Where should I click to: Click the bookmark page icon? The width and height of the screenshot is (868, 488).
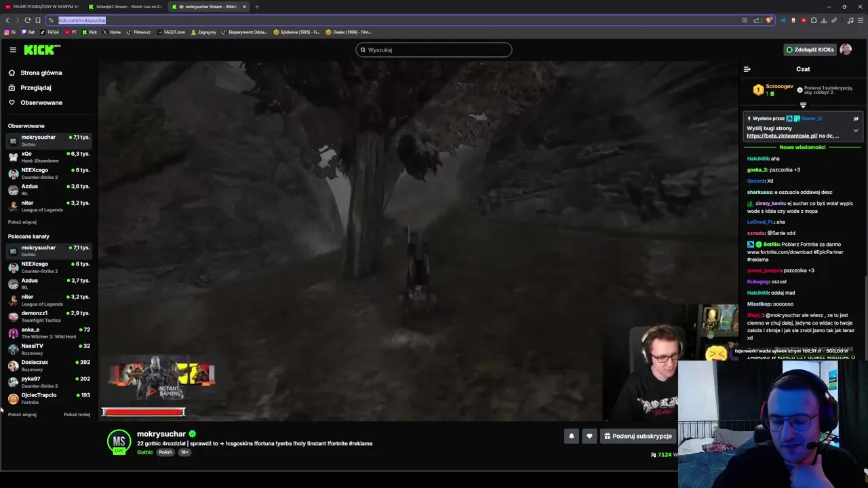coord(38,20)
